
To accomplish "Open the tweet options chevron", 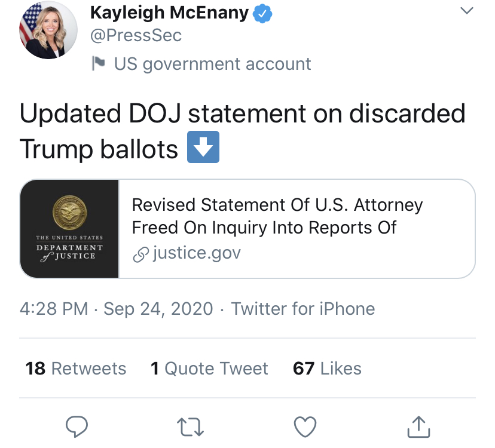I will 467,11.
